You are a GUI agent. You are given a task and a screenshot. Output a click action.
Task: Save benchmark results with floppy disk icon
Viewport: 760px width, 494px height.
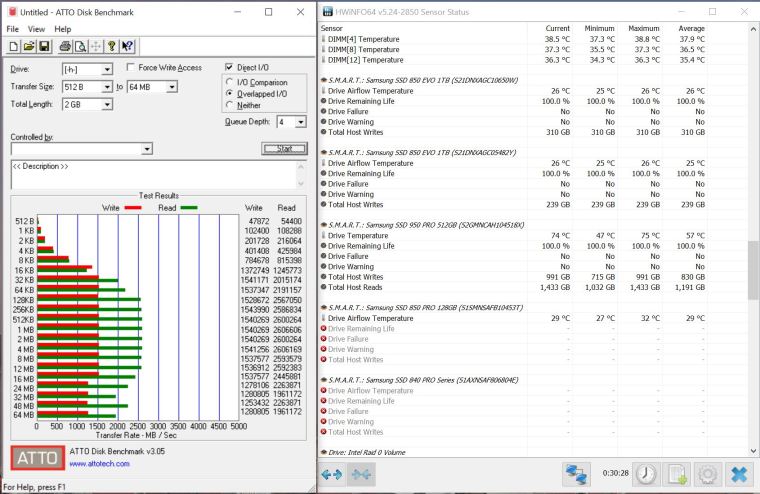44,47
